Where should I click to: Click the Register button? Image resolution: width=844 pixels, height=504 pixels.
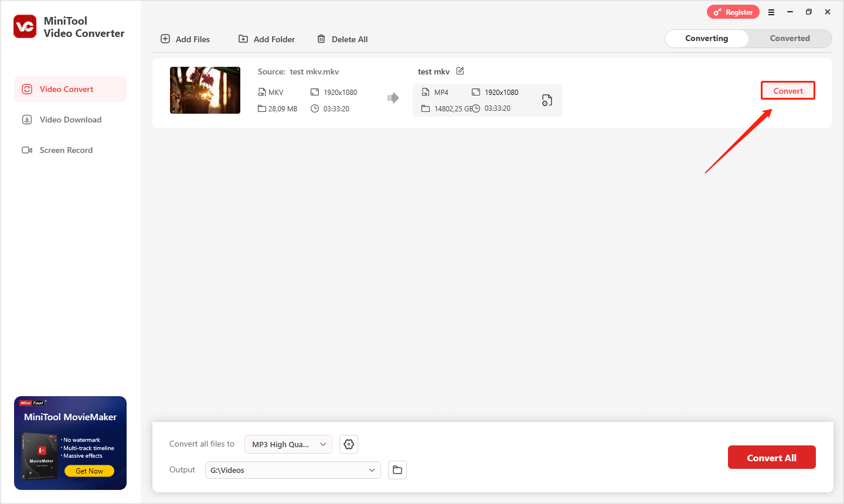pyautogui.click(x=733, y=12)
